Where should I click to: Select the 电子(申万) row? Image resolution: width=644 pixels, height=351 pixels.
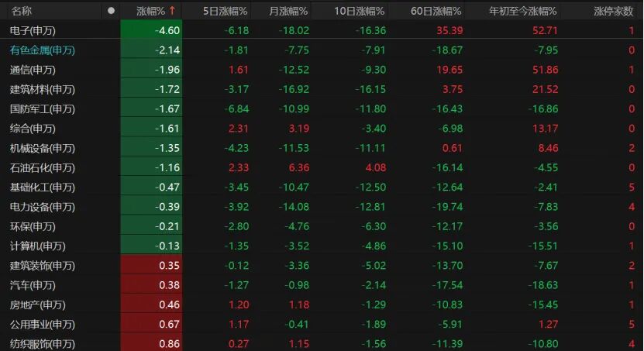tap(322, 30)
